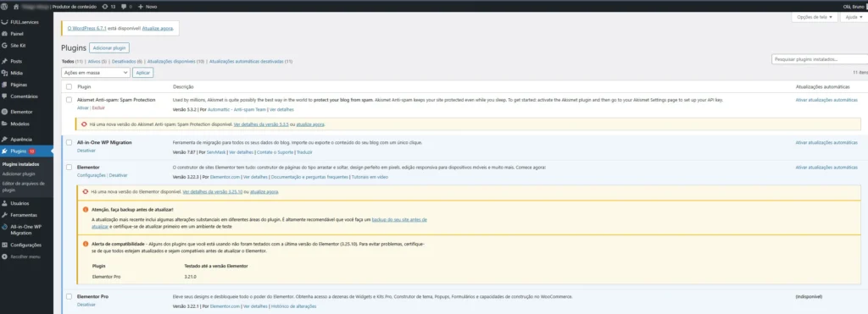Click the O WordPress 6.7.1 link

[x=87, y=28]
